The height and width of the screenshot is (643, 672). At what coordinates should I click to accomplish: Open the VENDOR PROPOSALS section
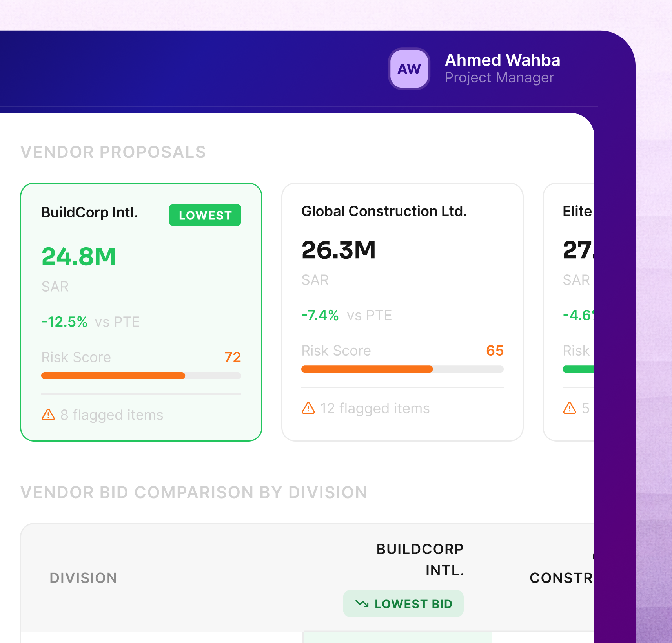(x=113, y=152)
